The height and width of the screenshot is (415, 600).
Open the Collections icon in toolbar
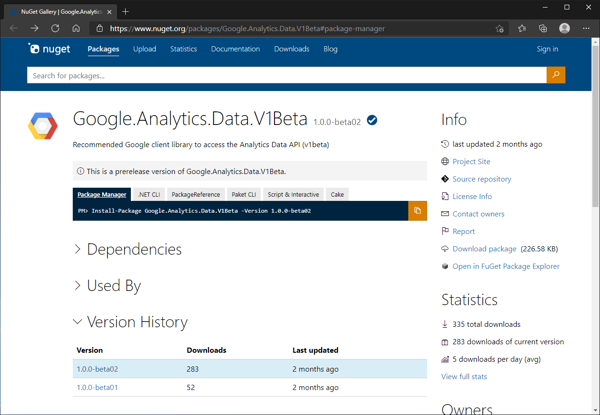click(x=543, y=28)
